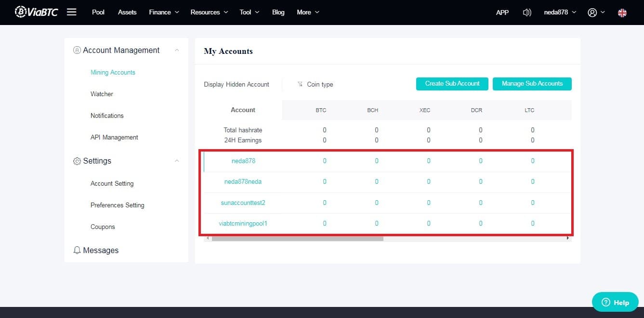Click the scrollbar right arrow
644x318 pixels.
pyautogui.click(x=568, y=238)
